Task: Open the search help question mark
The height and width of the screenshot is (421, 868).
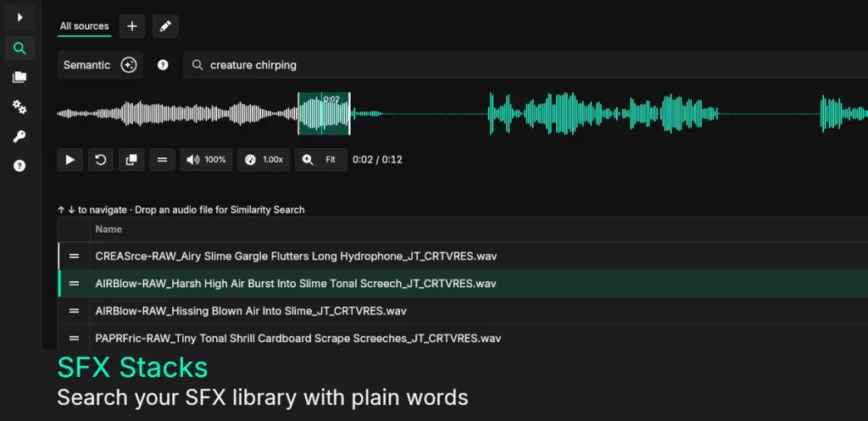Action: pos(163,65)
